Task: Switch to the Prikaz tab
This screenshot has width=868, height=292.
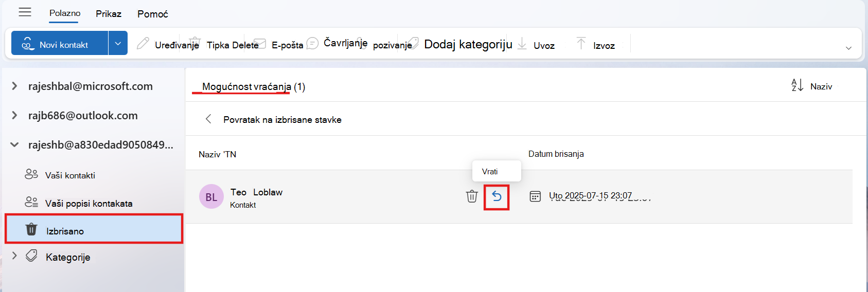Action: click(109, 14)
